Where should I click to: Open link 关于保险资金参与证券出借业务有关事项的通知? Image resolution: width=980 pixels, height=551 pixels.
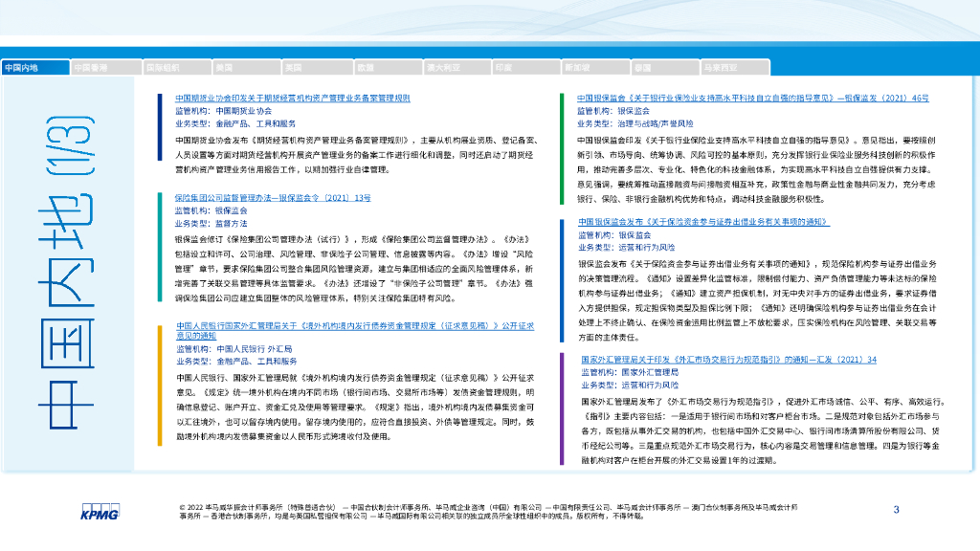[x=703, y=222]
